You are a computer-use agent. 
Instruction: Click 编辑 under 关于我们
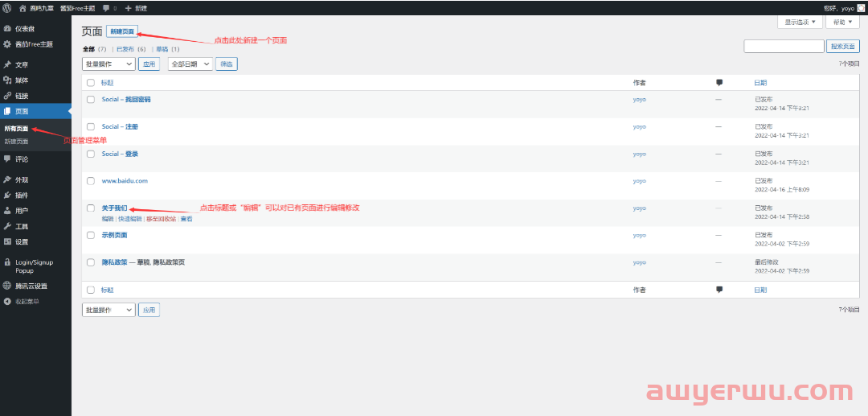click(108, 220)
